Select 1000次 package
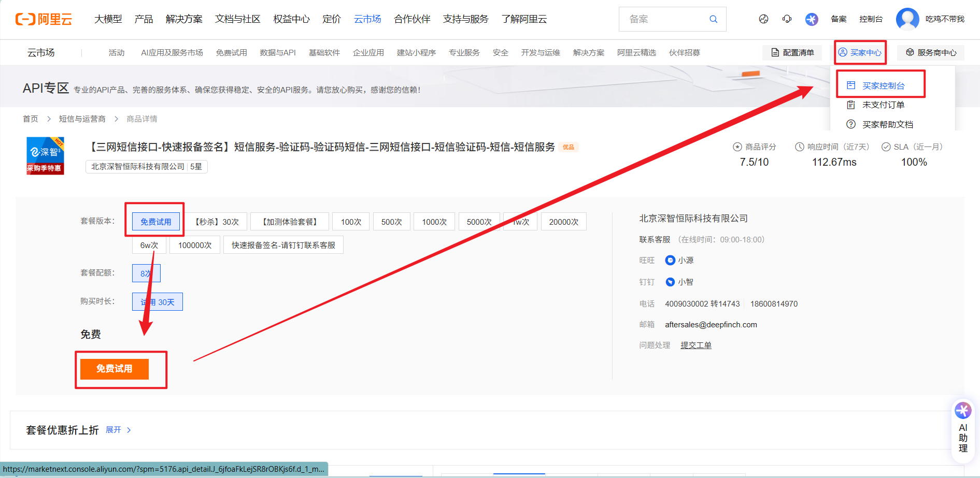This screenshot has width=980, height=478. [434, 221]
